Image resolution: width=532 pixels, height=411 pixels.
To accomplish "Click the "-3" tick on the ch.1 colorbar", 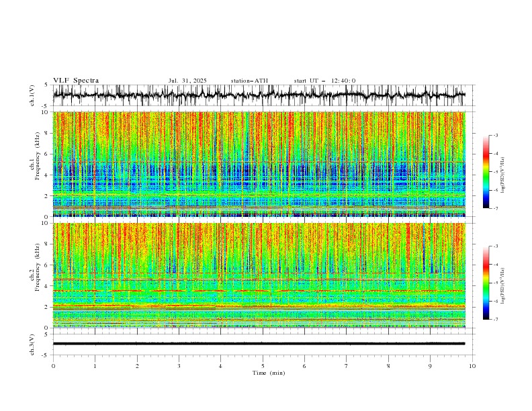I will [496, 135].
